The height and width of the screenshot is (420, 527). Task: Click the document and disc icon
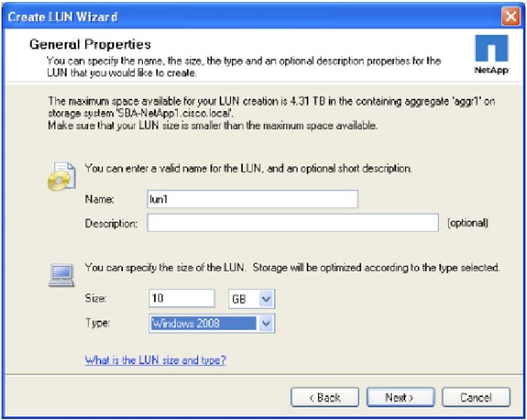coord(61,174)
